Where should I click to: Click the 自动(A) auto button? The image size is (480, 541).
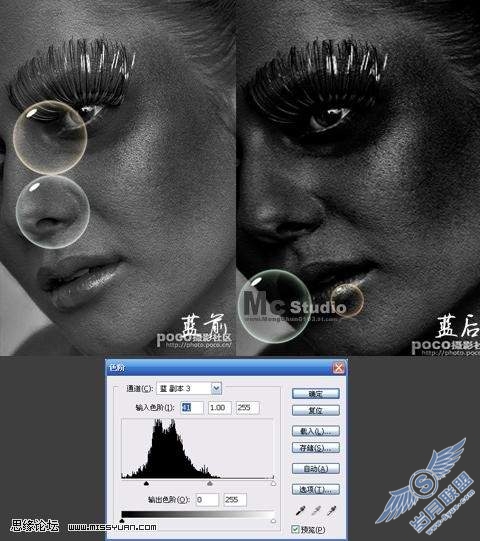(x=316, y=469)
